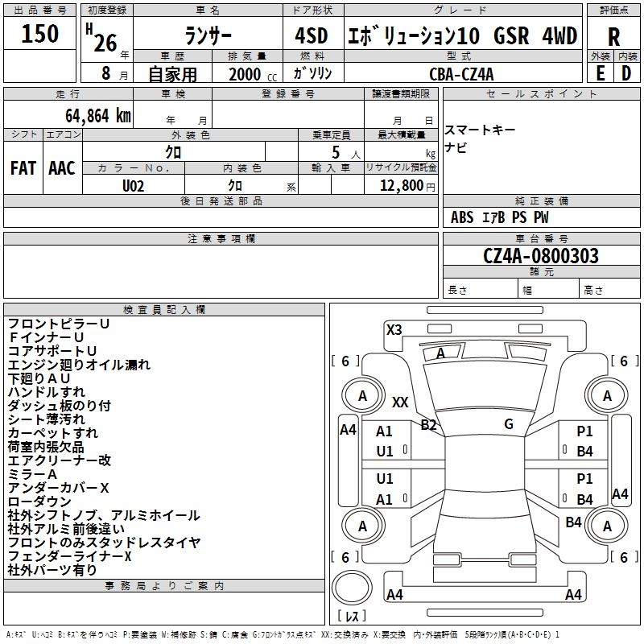Click the note コアサポートU
This screenshot has height=644, width=644.
[x=52, y=351]
